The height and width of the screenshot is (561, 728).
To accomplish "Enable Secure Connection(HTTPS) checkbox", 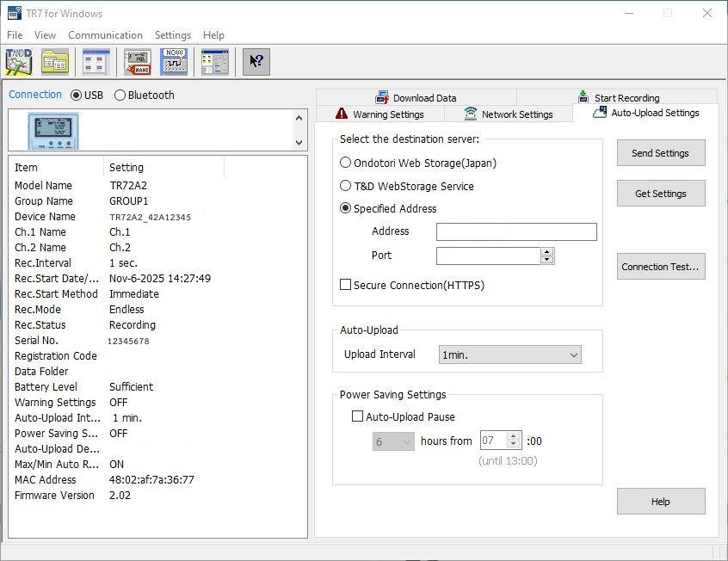I will 346,285.
